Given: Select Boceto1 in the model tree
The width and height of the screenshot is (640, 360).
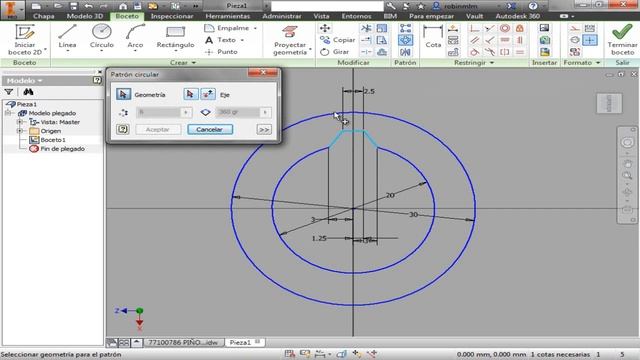Looking at the screenshot, I should click(53, 140).
